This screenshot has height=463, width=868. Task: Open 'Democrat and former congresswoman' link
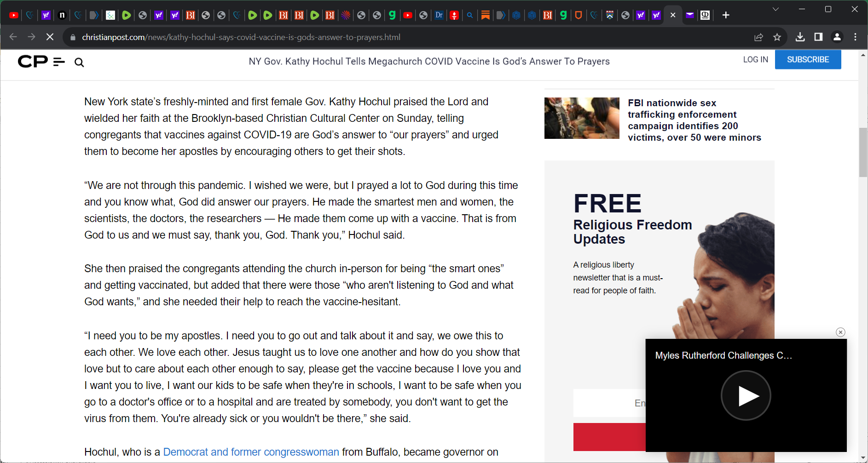click(251, 452)
